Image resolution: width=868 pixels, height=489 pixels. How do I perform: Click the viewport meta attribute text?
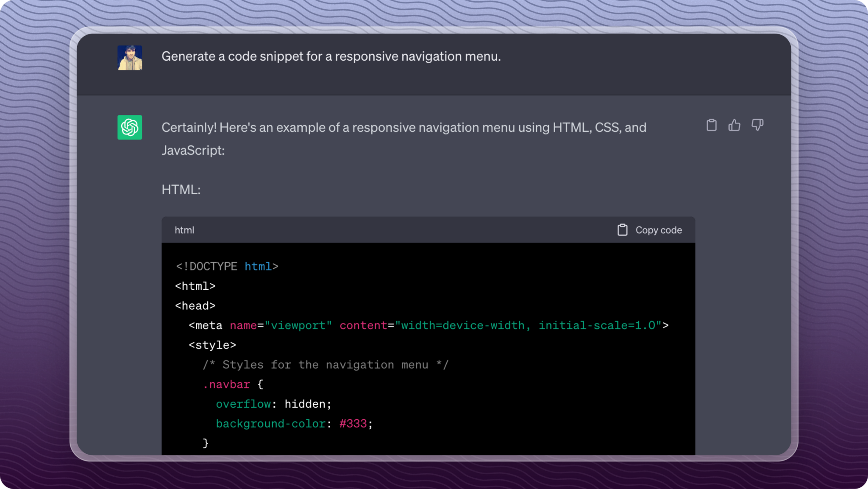pyautogui.click(x=299, y=325)
